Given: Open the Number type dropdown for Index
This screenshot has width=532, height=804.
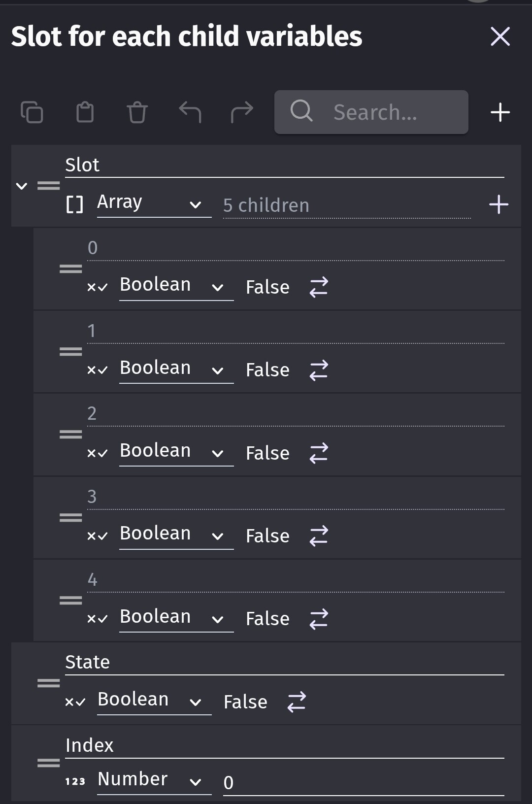Looking at the screenshot, I should [154, 780].
